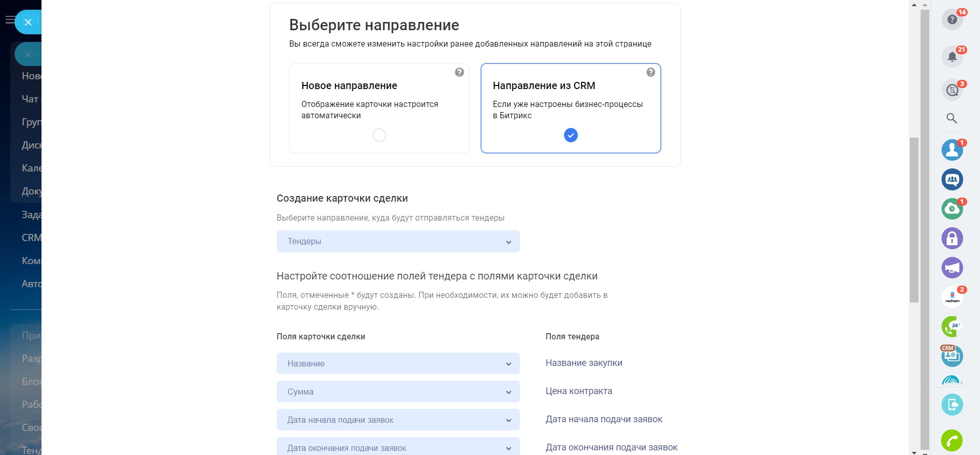Open the Чат item in left menu
The height and width of the screenshot is (455, 980).
tap(30, 99)
